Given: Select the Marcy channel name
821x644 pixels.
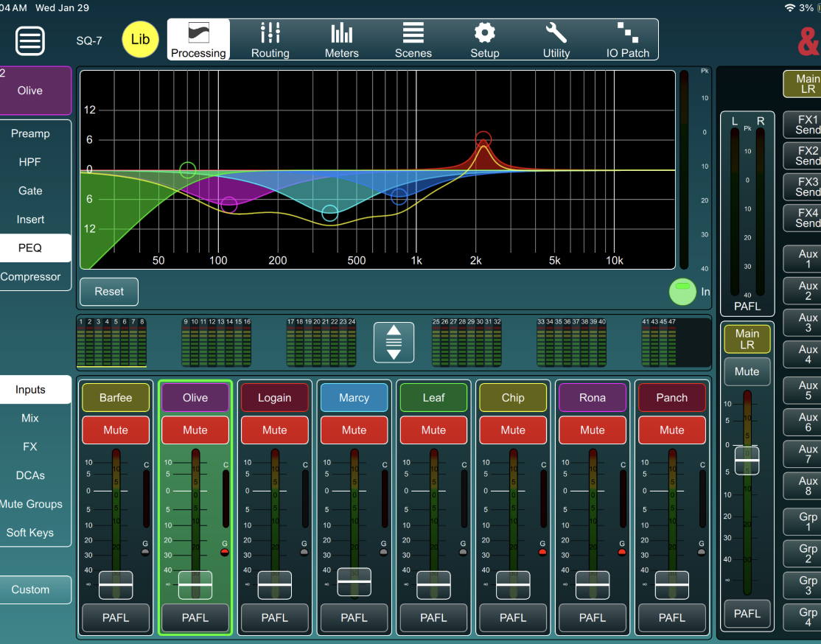Looking at the screenshot, I should pyautogui.click(x=354, y=398).
